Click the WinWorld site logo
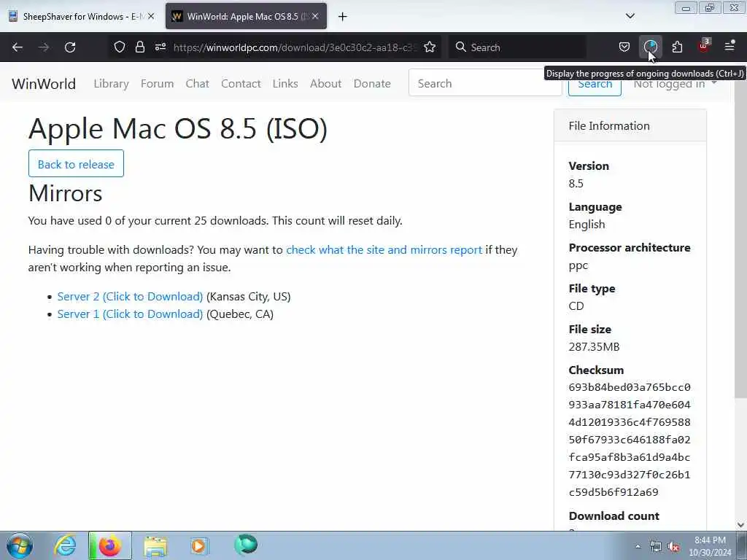 [44, 84]
